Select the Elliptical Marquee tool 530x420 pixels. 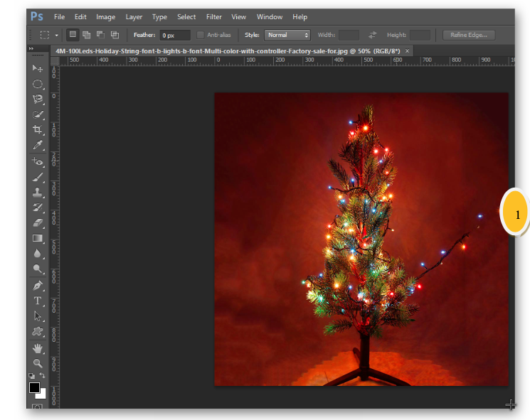point(38,84)
